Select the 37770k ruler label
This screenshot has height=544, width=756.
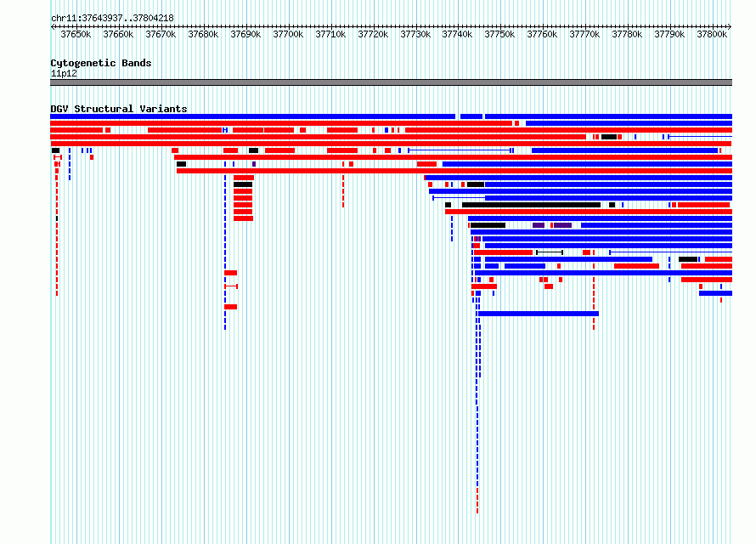(584, 35)
